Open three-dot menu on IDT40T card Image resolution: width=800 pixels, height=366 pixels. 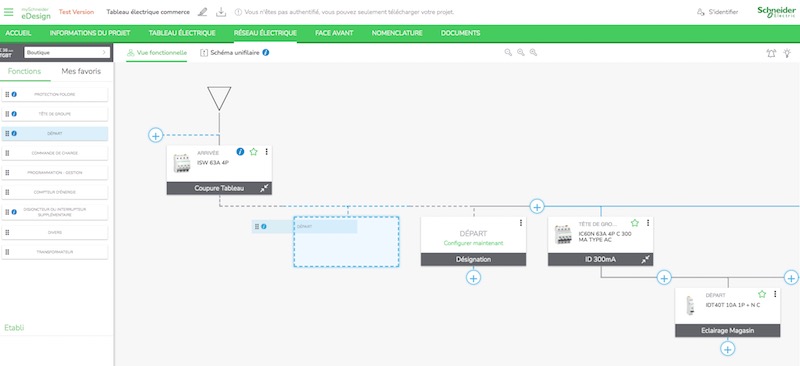pyautogui.click(x=775, y=294)
